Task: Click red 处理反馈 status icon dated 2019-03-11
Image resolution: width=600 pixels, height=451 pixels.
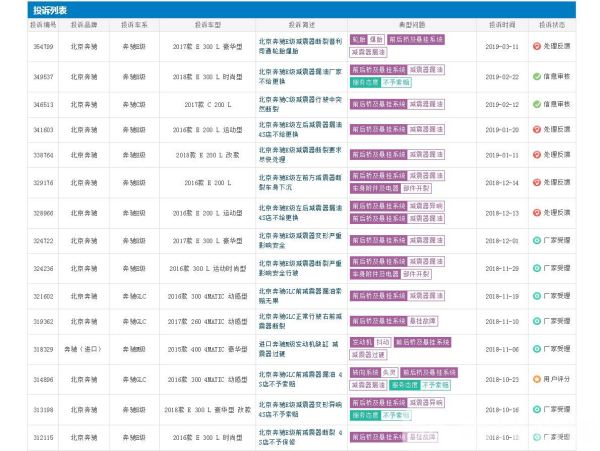Action: (536, 46)
